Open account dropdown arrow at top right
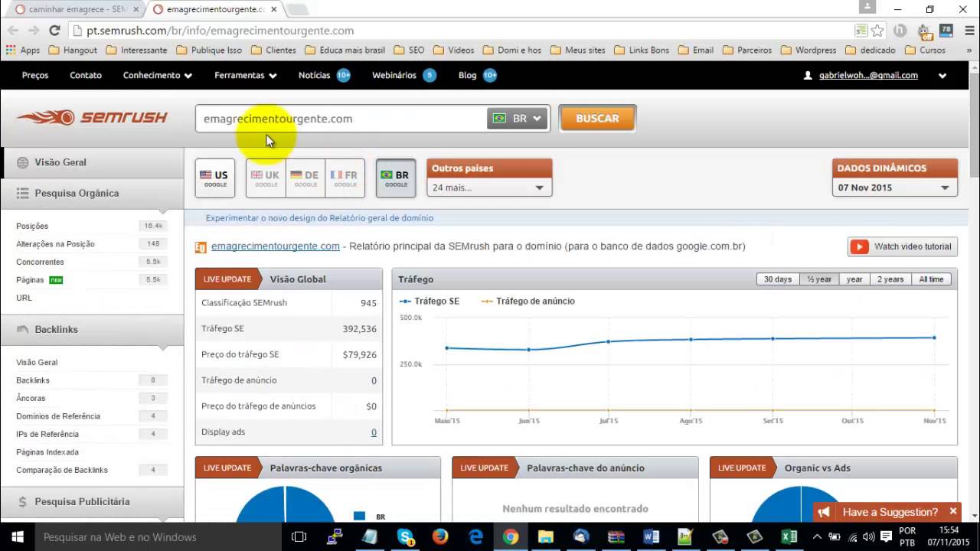The width and height of the screenshot is (980, 551). (942, 76)
